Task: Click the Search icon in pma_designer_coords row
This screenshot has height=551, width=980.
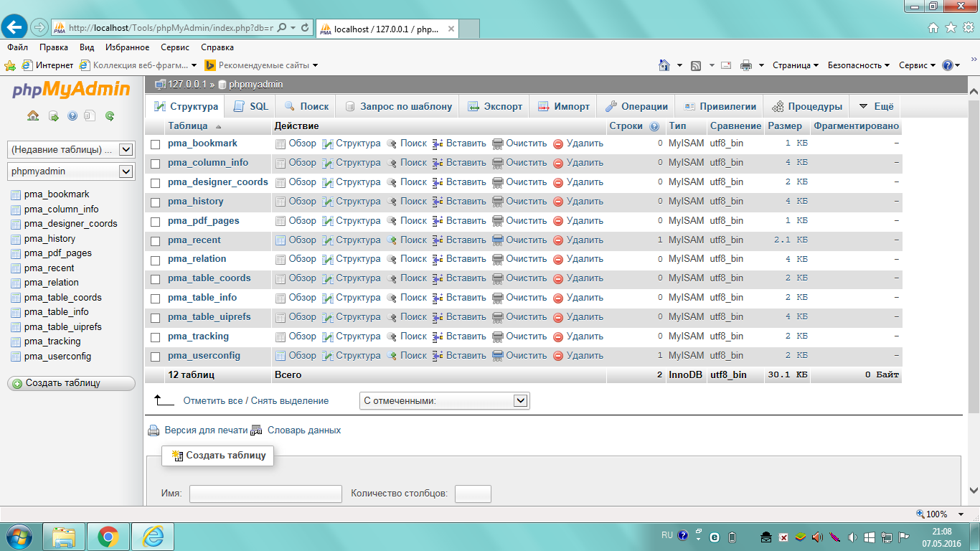Action: pyautogui.click(x=392, y=182)
